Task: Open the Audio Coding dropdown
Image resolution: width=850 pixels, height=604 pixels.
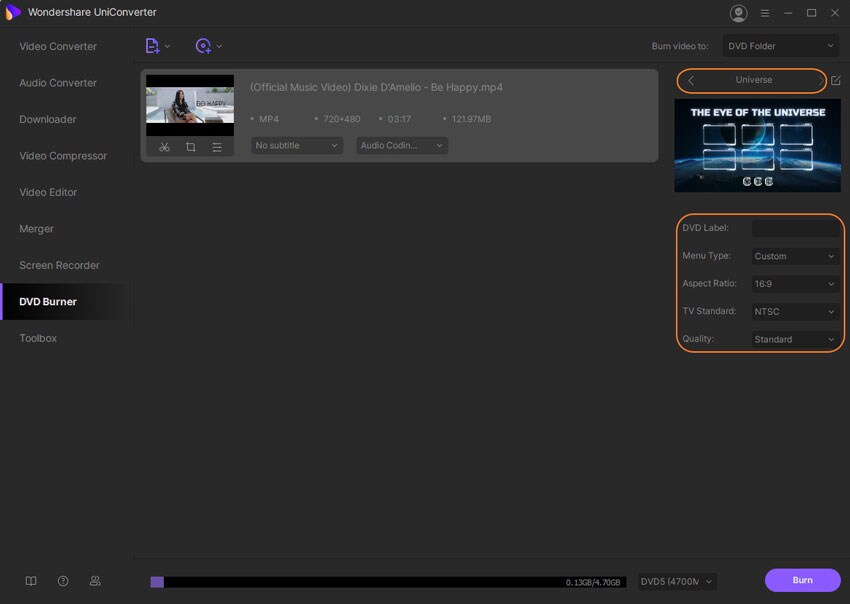Action: 400,145
